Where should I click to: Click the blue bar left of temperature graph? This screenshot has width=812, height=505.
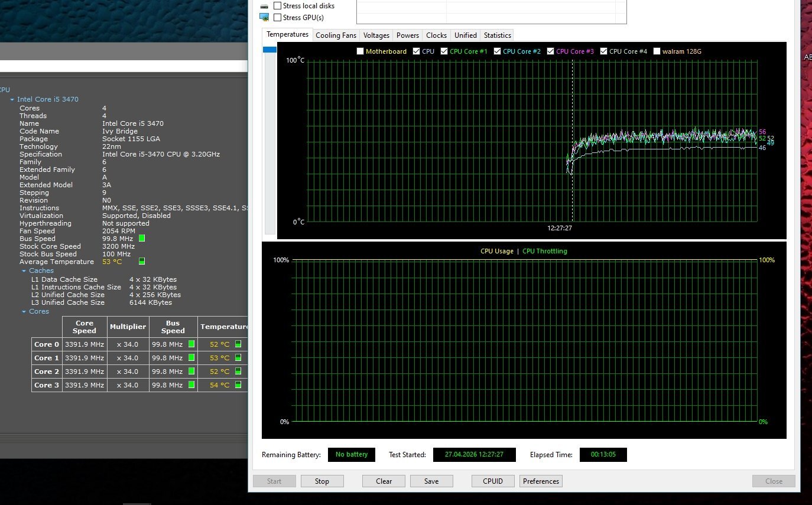pyautogui.click(x=269, y=50)
